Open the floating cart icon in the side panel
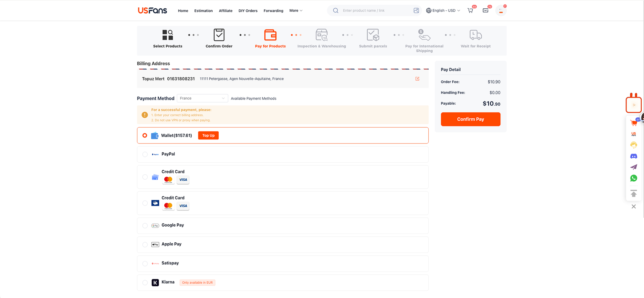This screenshot has height=298, width=644. coord(634,123)
